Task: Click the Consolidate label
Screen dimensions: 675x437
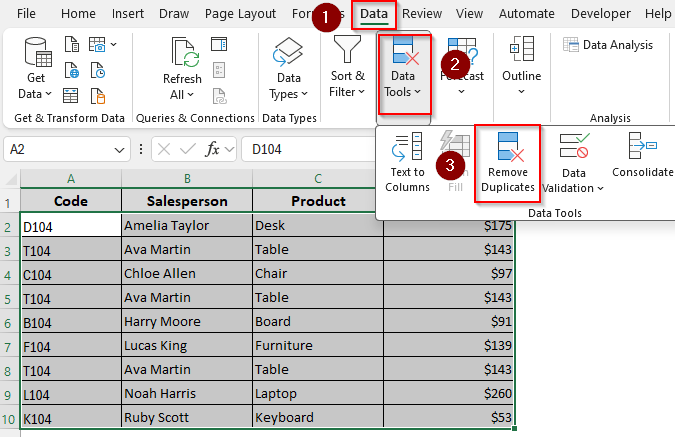Action: (643, 172)
